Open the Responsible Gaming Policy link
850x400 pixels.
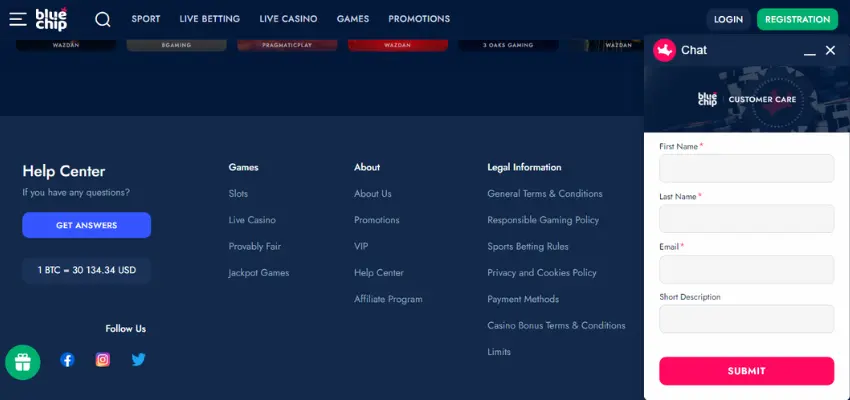(x=543, y=220)
